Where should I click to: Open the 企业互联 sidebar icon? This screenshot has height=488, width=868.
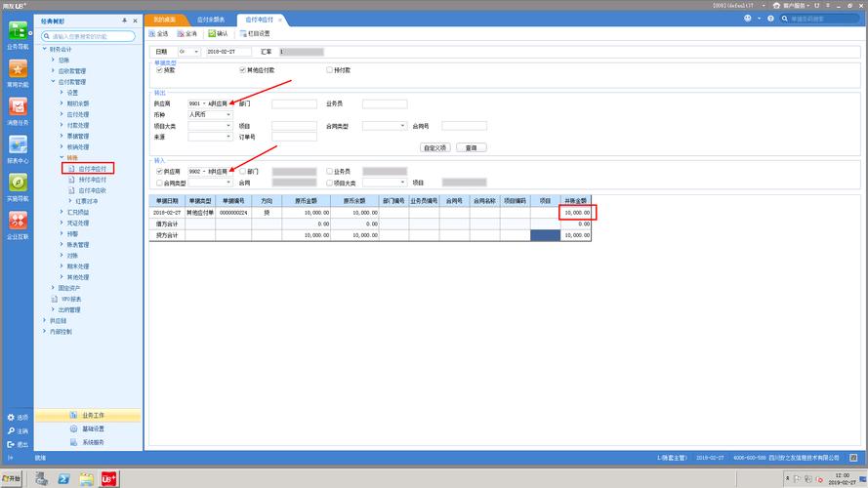[18, 221]
